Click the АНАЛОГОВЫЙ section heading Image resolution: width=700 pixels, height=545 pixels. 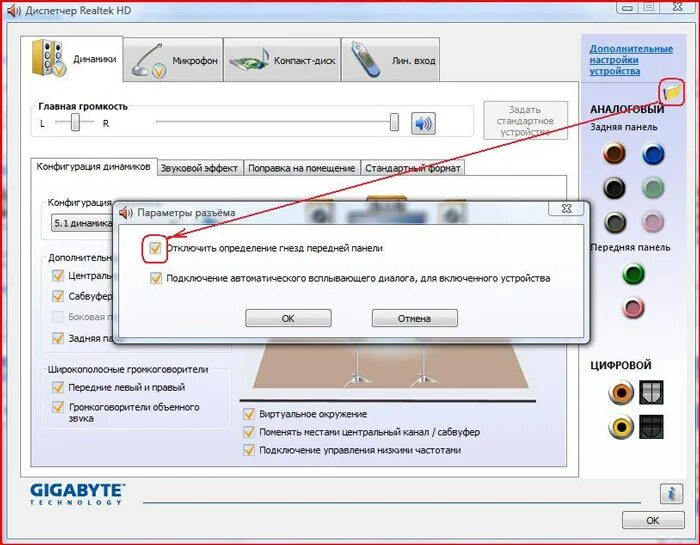pyautogui.click(x=627, y=109)
